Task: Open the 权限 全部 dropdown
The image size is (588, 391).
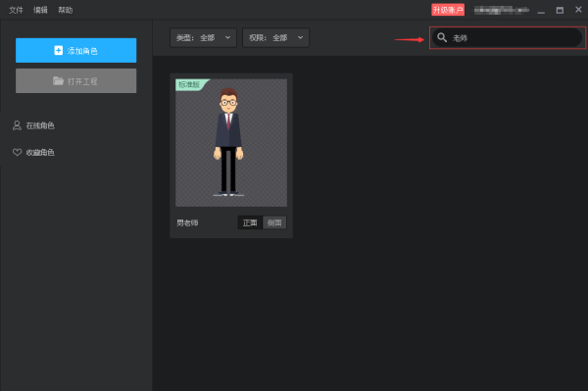Action: pos(276,37)
